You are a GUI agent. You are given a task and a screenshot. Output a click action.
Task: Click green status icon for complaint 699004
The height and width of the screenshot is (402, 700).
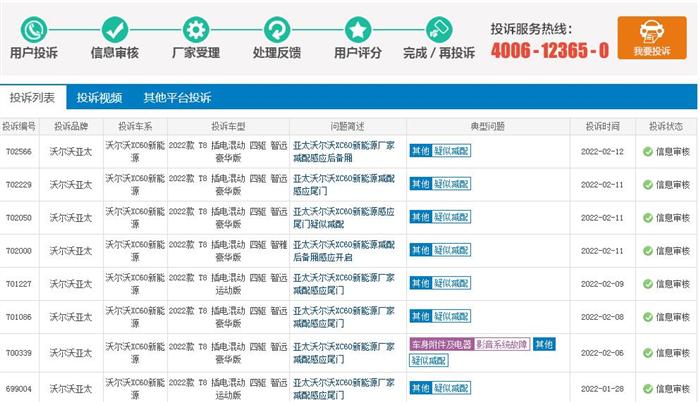[647, 389]
